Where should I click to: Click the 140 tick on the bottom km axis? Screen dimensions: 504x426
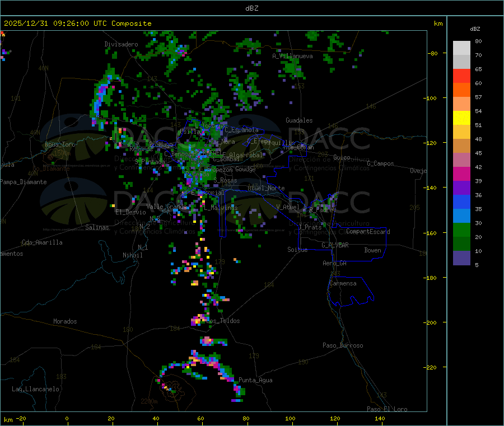coord(380,418)
